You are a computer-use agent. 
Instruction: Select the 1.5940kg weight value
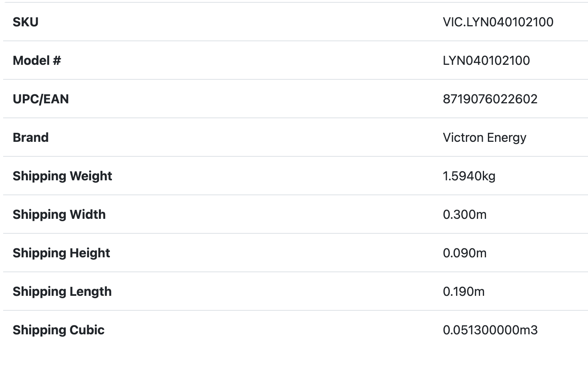point(469,176)
